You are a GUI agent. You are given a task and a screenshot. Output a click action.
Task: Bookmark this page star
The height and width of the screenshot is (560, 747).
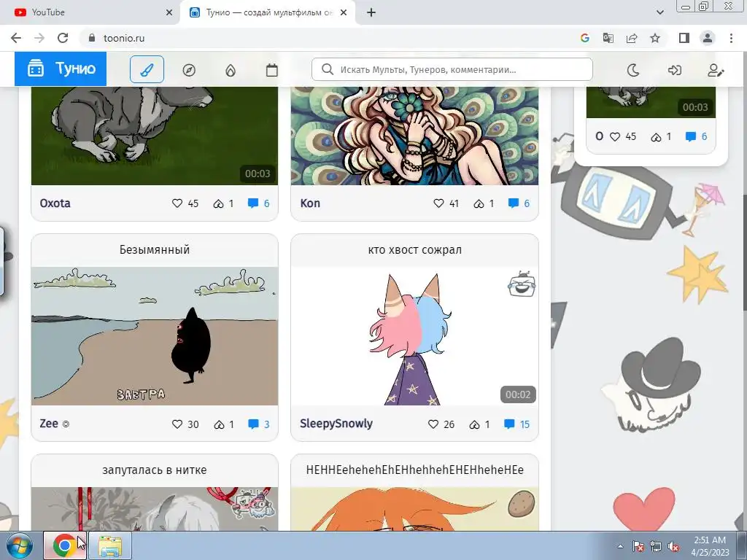655,38
